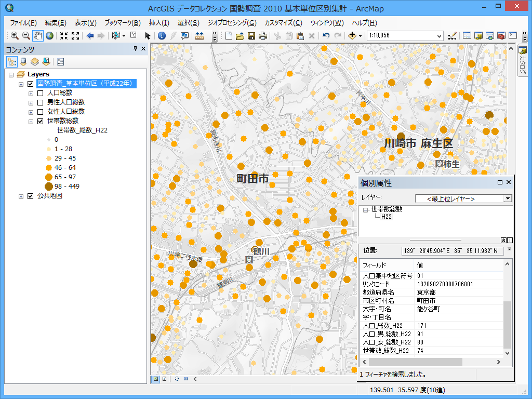
Task: Open the Measure ruler tool
Action: 199,36
